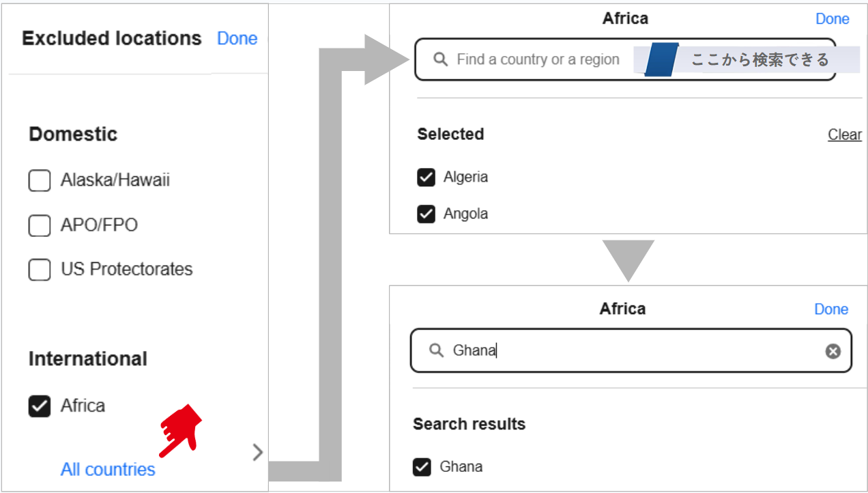
Task: Click the search magnifier icon in empty field
Action: point(440,59)
